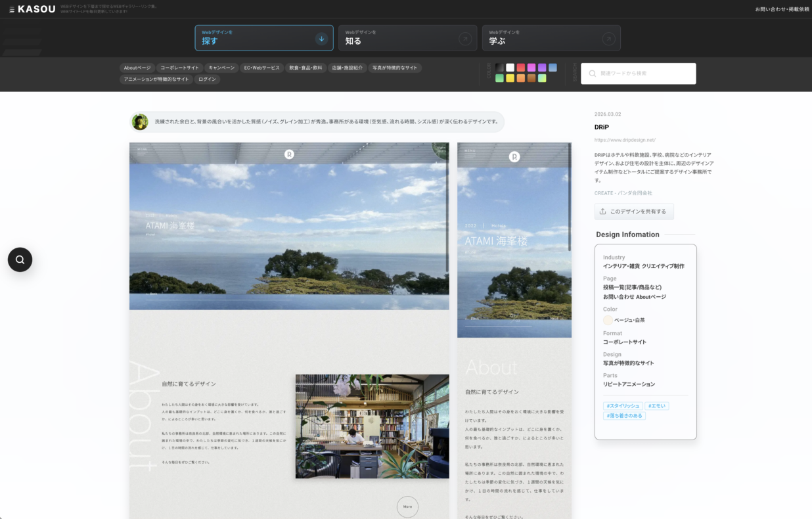Choose the yellow color swatch filter
Screen dimensions: 812x519
click(x=510, y=79)
